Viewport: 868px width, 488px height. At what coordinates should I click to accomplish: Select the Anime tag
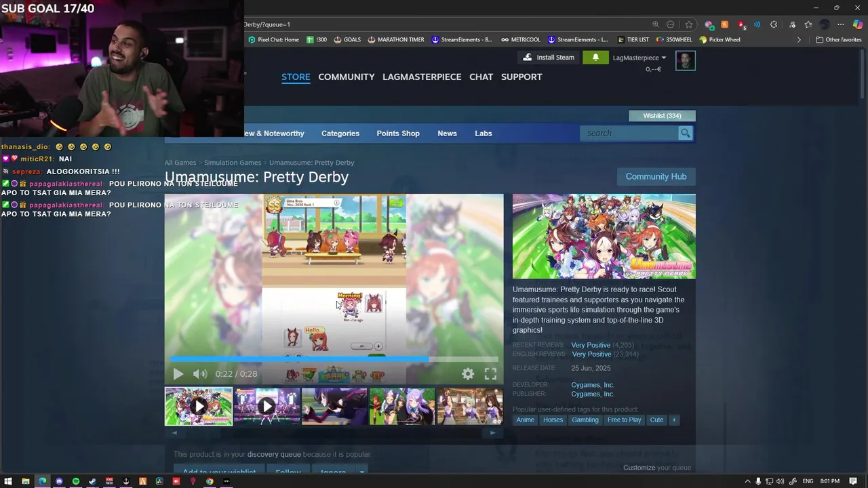pyautogui.click(x=525, y=420)
